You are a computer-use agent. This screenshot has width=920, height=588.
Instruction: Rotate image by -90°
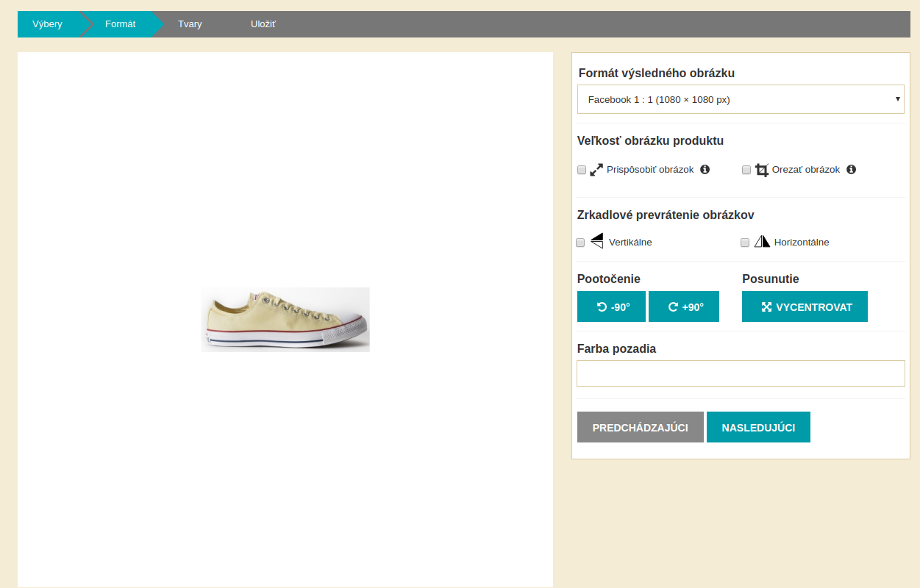612,306
